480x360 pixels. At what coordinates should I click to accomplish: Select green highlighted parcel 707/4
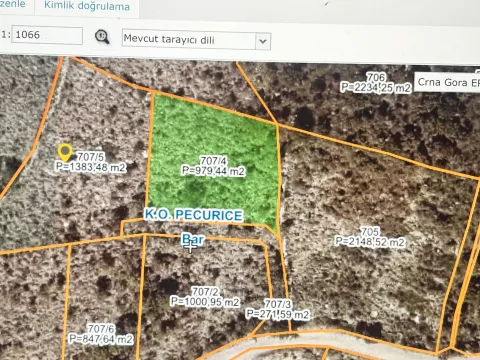[x=213, y=160]
